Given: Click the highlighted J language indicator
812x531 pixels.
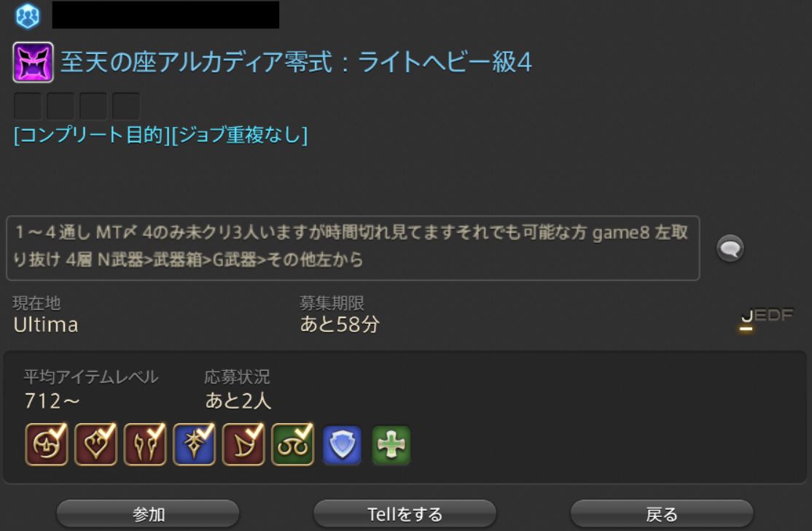Looking at the screenshot, I should point(746,316).
